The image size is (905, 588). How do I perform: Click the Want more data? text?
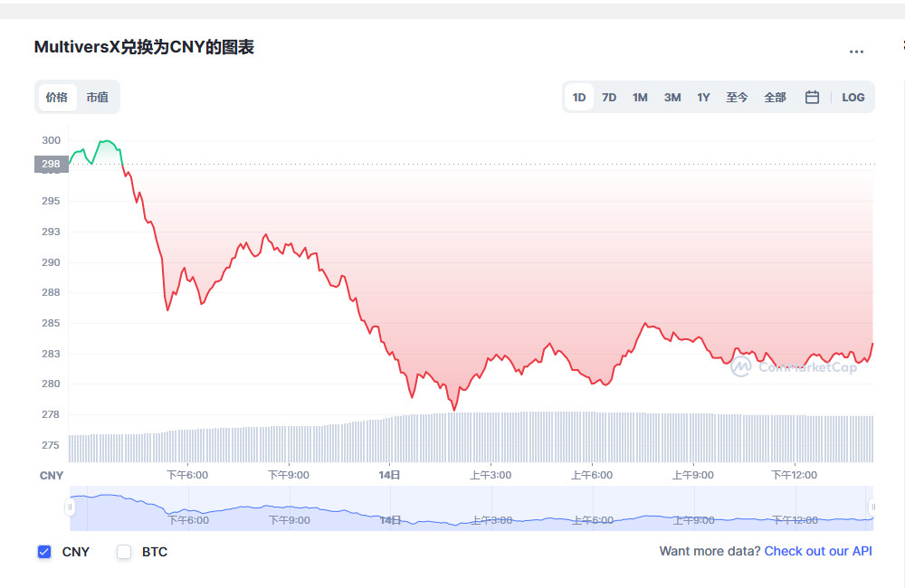click(710, 551)
